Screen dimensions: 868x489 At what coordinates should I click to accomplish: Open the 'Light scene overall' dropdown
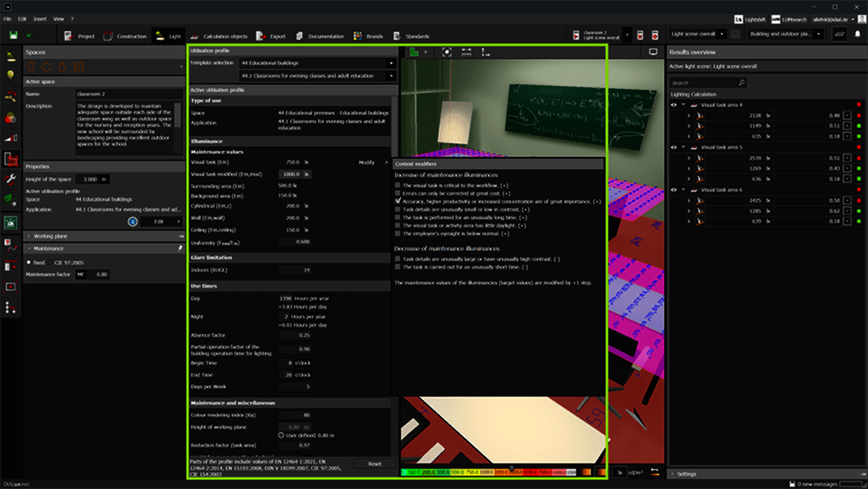click(698, 34)
